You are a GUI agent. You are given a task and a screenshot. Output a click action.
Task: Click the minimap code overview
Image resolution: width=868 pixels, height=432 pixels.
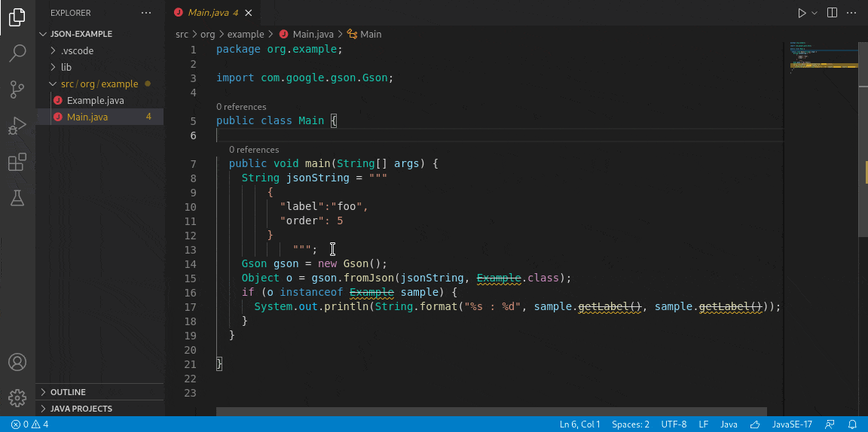click(x=823, y=61)
